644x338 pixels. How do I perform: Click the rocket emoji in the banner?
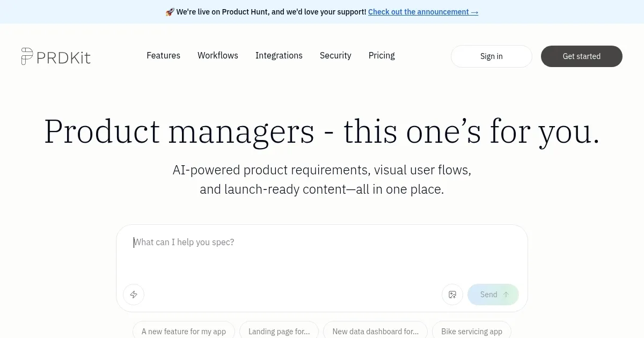click(170, 12)
